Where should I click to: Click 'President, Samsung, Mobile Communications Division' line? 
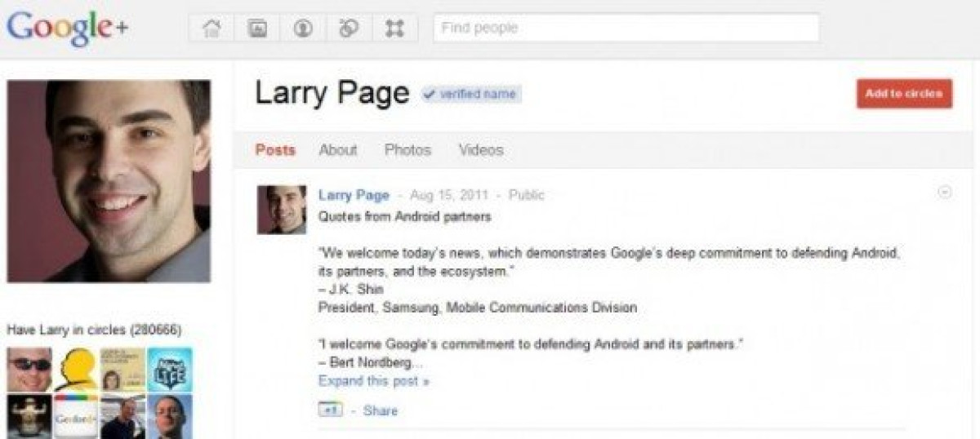click(x=478, y=308)
